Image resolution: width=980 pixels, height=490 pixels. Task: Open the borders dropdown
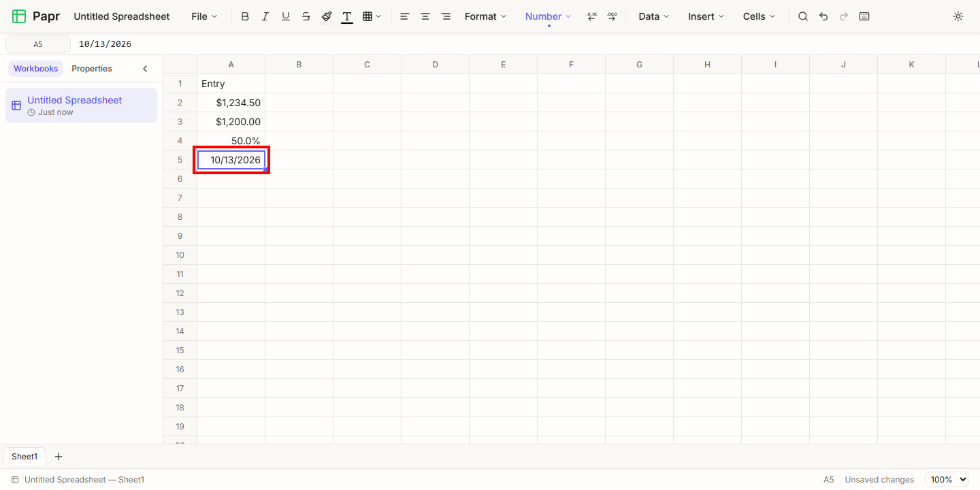372,16
